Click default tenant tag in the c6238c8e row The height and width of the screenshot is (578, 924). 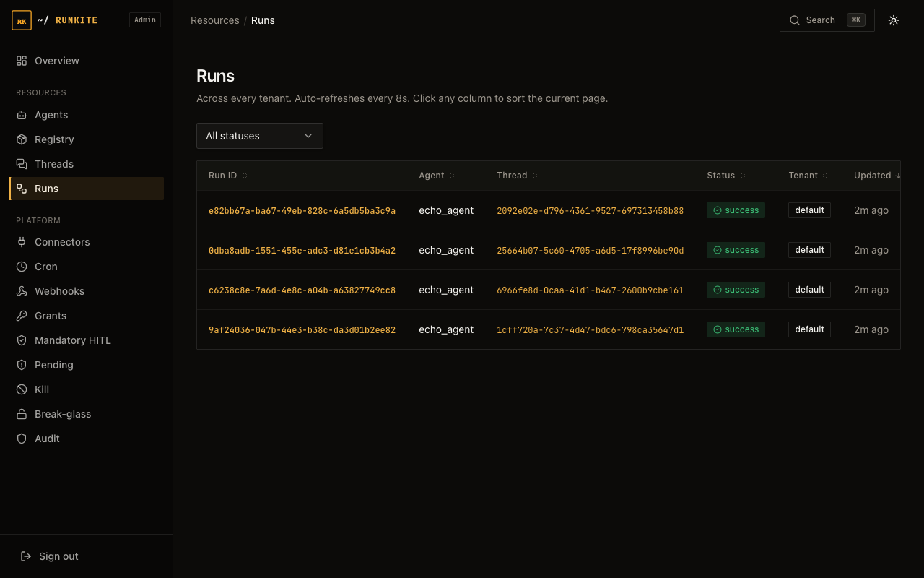click(809, 290)
